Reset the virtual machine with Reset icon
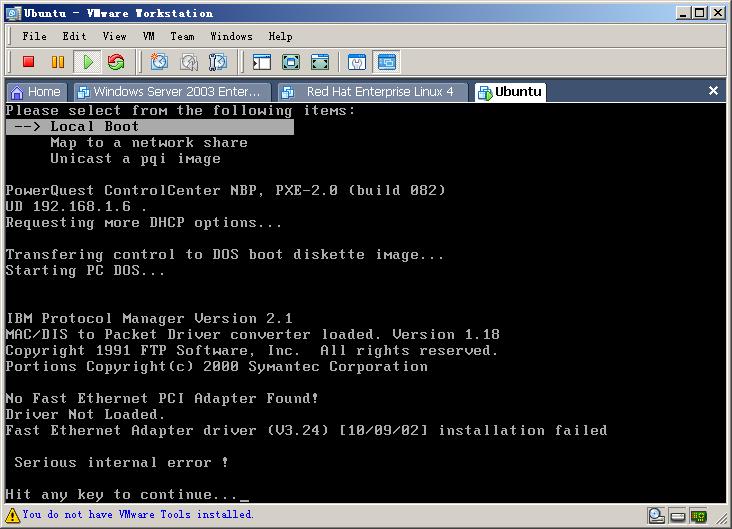This screenshot has height=529, width=732. [116, 62]
